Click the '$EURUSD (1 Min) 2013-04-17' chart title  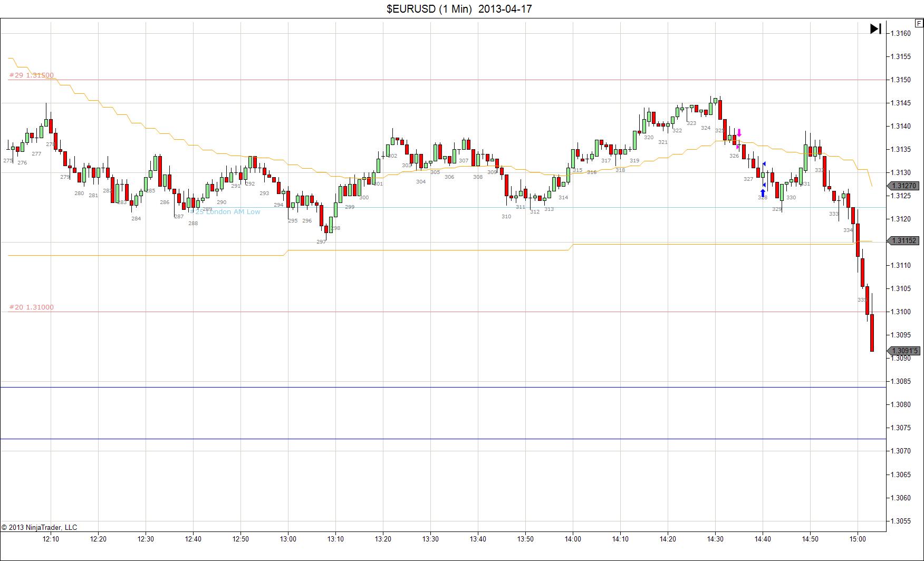[459, 9]
